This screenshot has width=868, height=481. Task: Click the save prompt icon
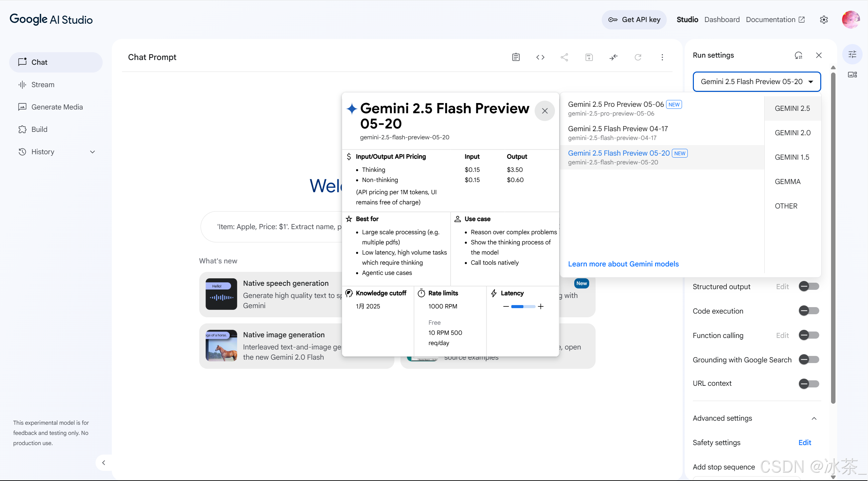click(x=589, y=57)
